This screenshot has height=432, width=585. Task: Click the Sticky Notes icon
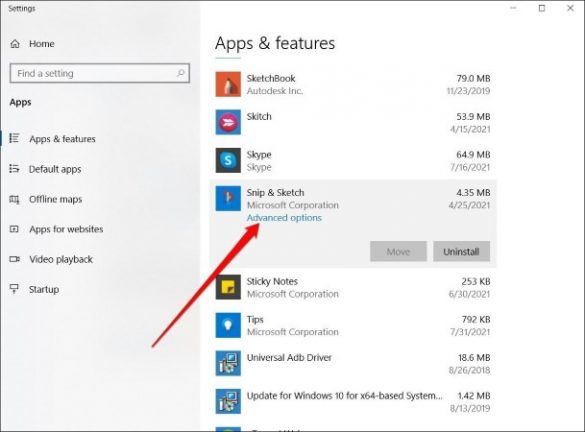point(228,287)
